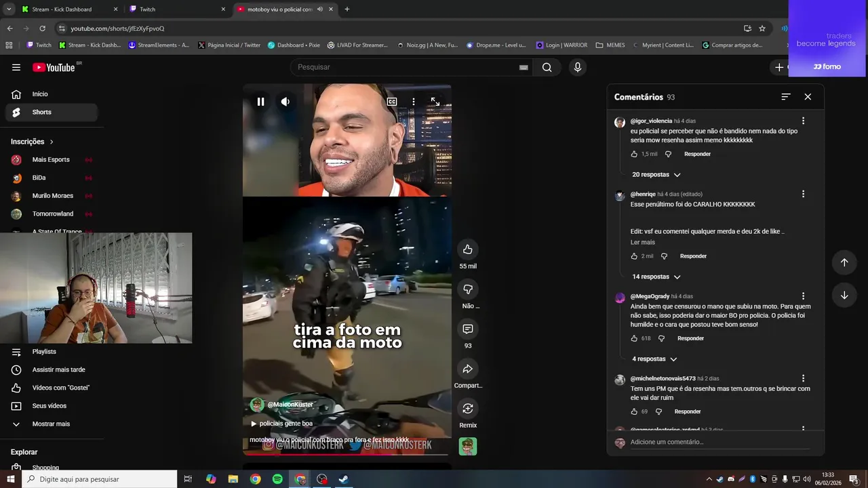
Task: Open the Windows Start menu
Action: coord(10,479)
